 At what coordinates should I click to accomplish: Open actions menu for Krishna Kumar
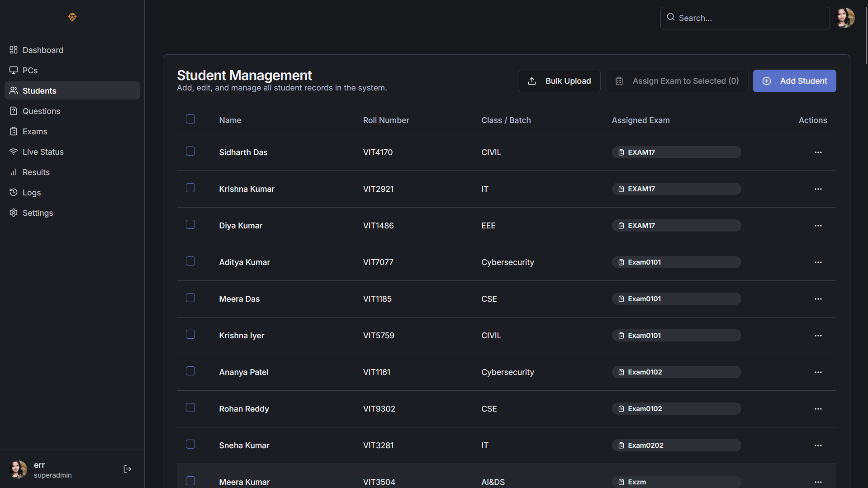tap(818, 189)
